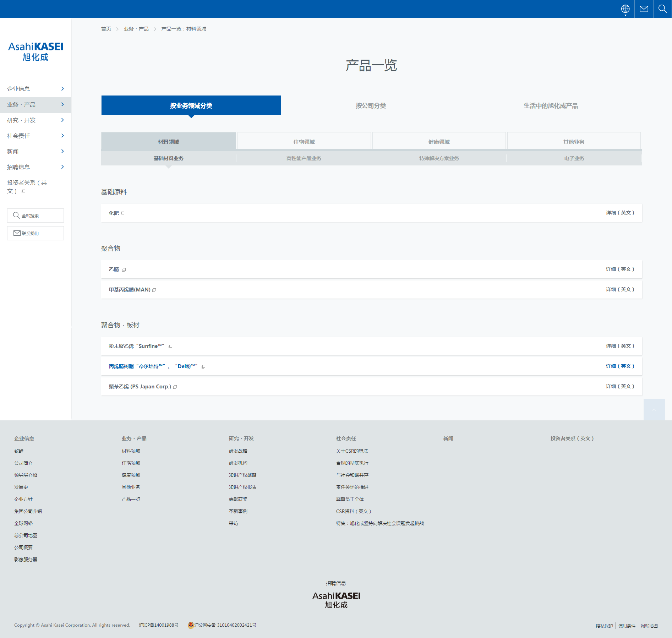The image size is (672, 638).
Task: Open footer link 领导层介绍
Action: (x=26, y=475)
